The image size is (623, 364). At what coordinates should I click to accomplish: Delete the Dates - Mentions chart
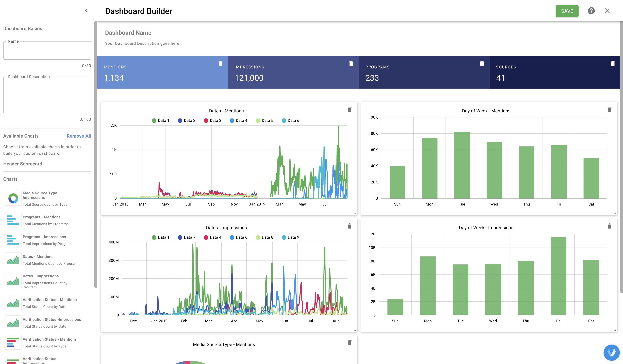click(349, 109)
